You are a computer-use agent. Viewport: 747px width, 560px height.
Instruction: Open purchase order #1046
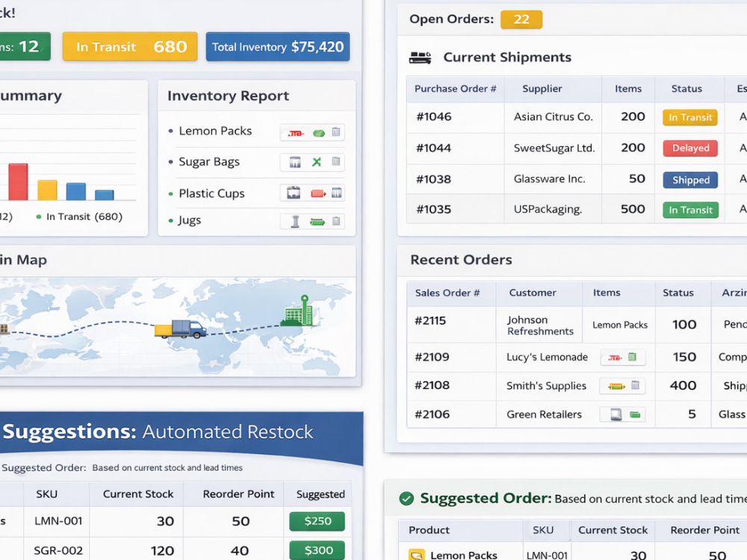point(434,117)
